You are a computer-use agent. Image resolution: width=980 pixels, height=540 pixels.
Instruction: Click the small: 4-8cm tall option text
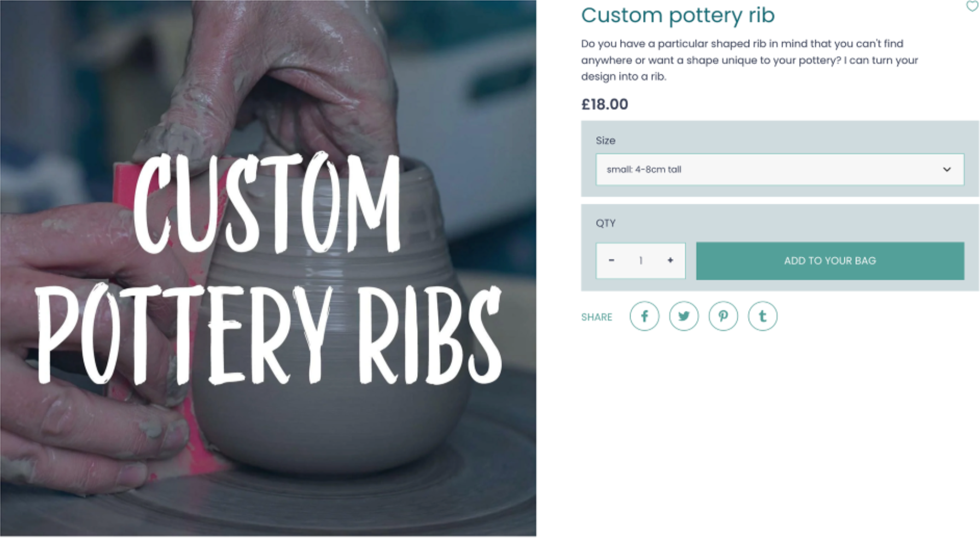click(644, 169)
